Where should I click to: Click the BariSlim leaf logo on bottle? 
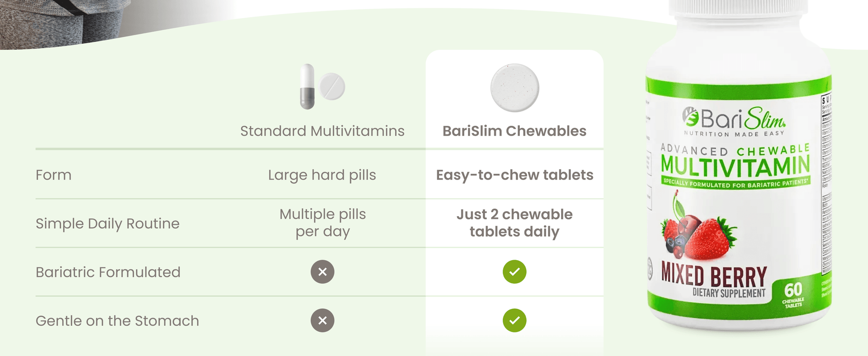click(690, 117)
